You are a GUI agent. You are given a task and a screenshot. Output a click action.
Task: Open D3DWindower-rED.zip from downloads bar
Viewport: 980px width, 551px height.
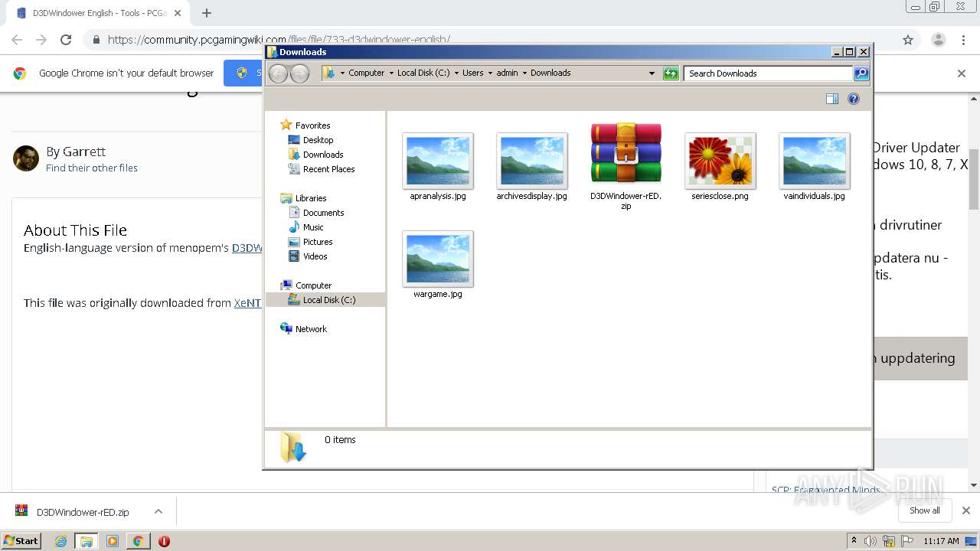pos(83,512)
